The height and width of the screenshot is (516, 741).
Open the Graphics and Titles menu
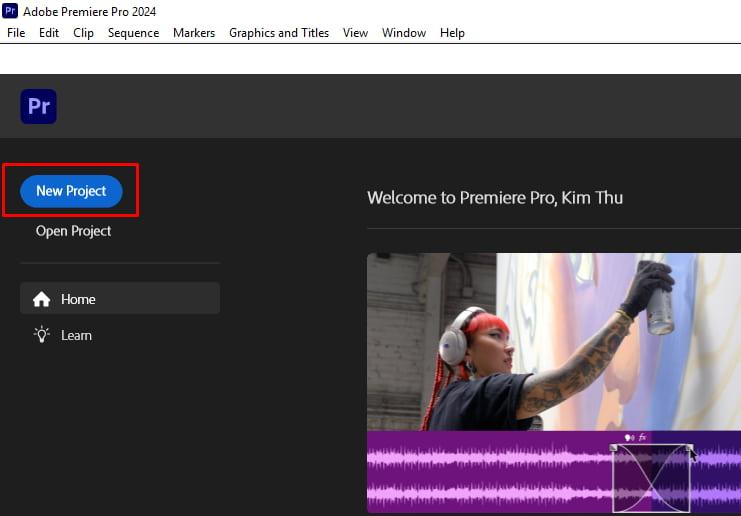279,33
